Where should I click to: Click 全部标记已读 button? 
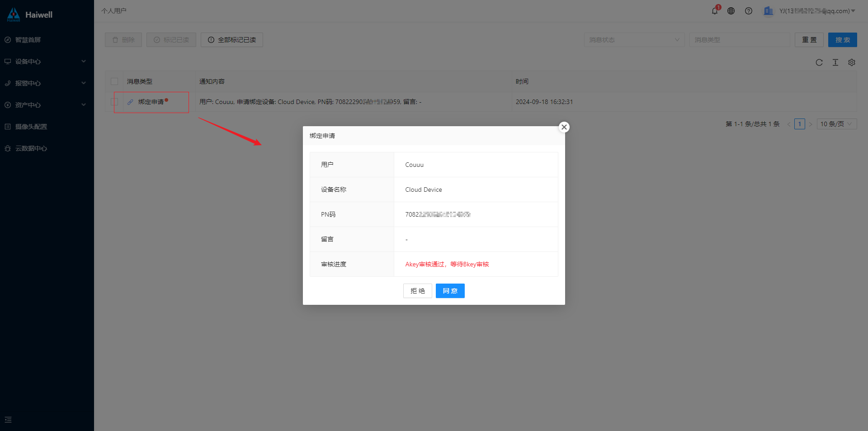click(x=232, y=40)
